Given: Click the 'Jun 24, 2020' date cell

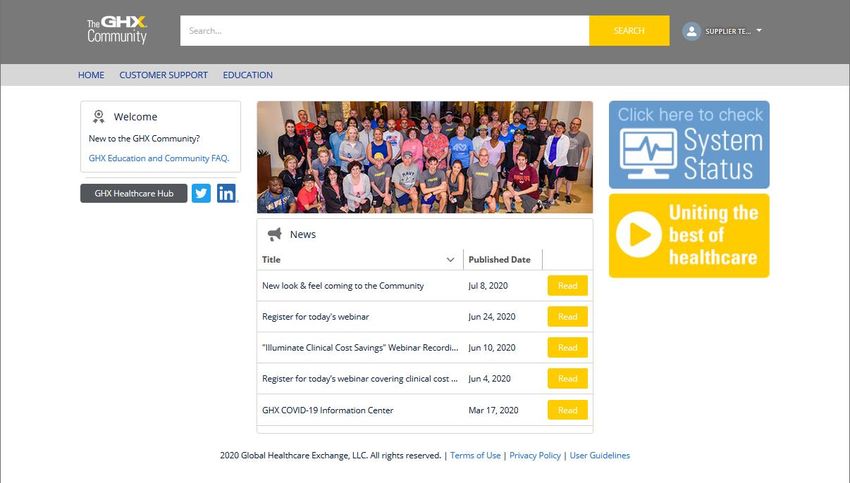Looking at the screenshot, I should point(492,317).
